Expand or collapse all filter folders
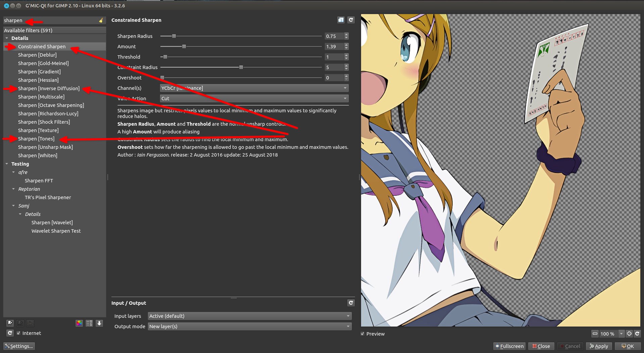 pos(99,323)
